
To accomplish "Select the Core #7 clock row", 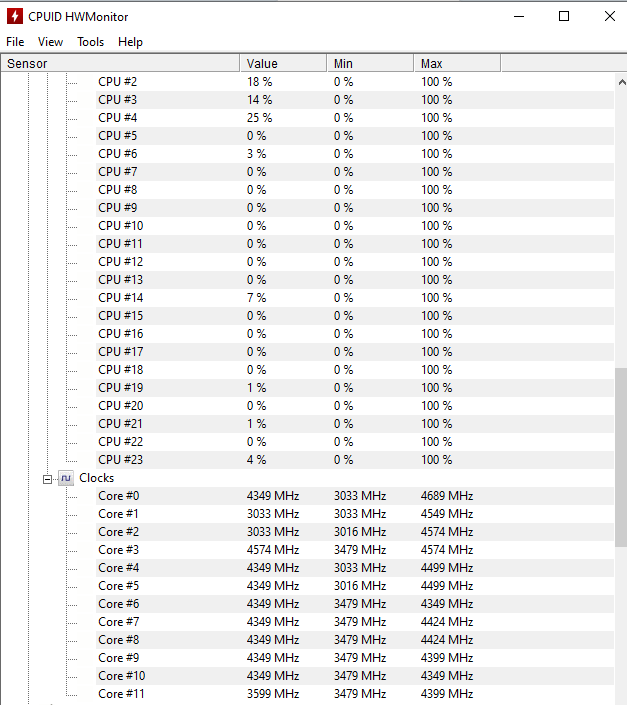I will coord(355,622).
